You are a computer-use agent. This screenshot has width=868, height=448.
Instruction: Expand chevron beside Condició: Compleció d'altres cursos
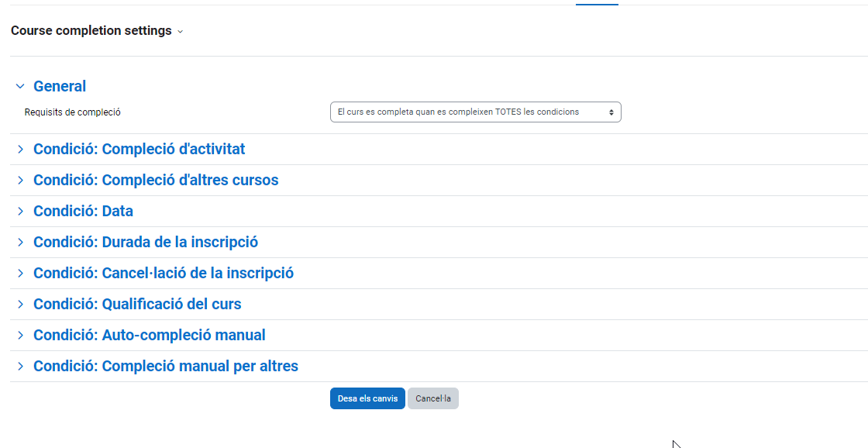coord(20,180)
